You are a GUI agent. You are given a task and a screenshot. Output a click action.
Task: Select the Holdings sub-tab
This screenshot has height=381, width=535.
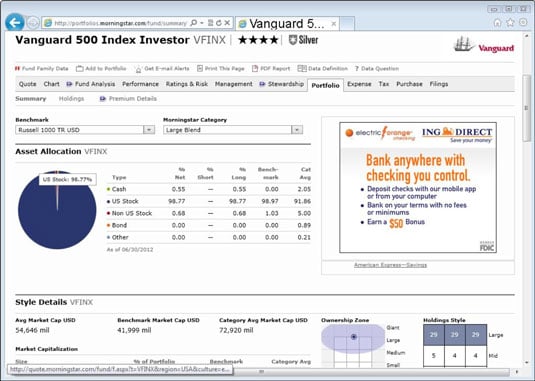coord(71,99)
